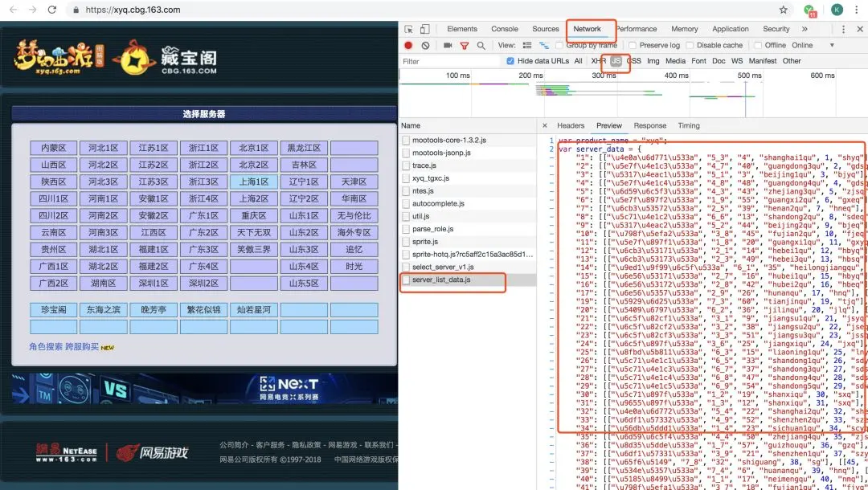Select server 珍宝阁
The width and height of the screenshot is (868, 490).
(53, 310)
